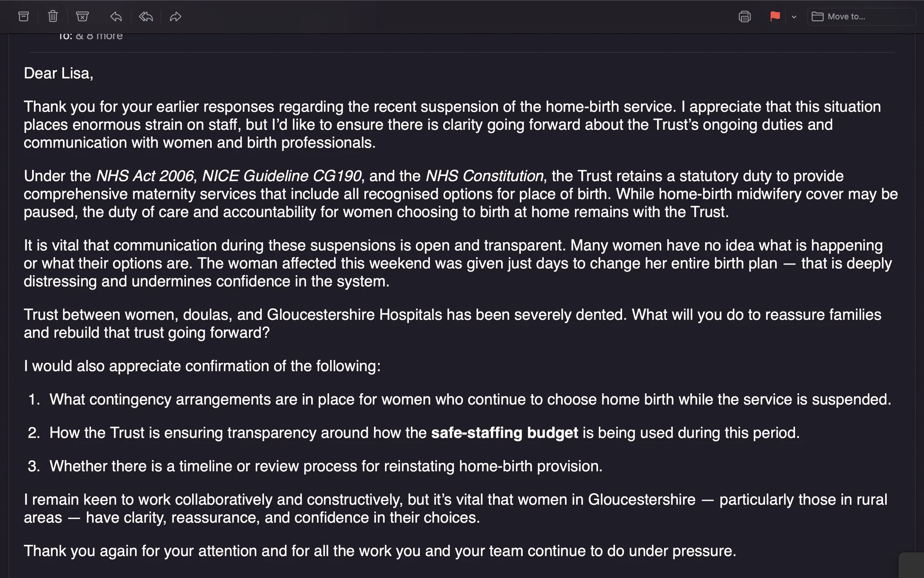Archive this email message
Image resolution: width=924 pixels, height=578 pixels.
[x=24, y=16]
